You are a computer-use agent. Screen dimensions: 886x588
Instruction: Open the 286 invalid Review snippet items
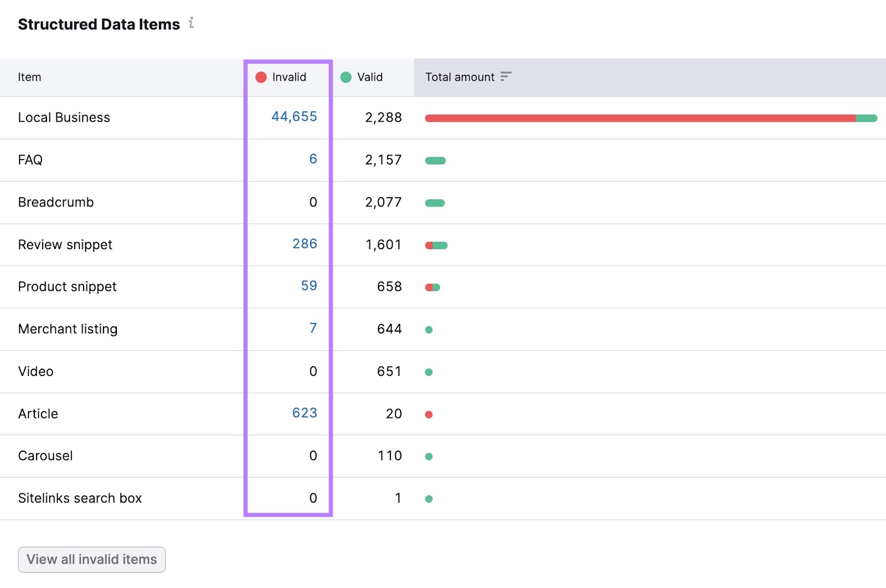(x=305, y=244)
